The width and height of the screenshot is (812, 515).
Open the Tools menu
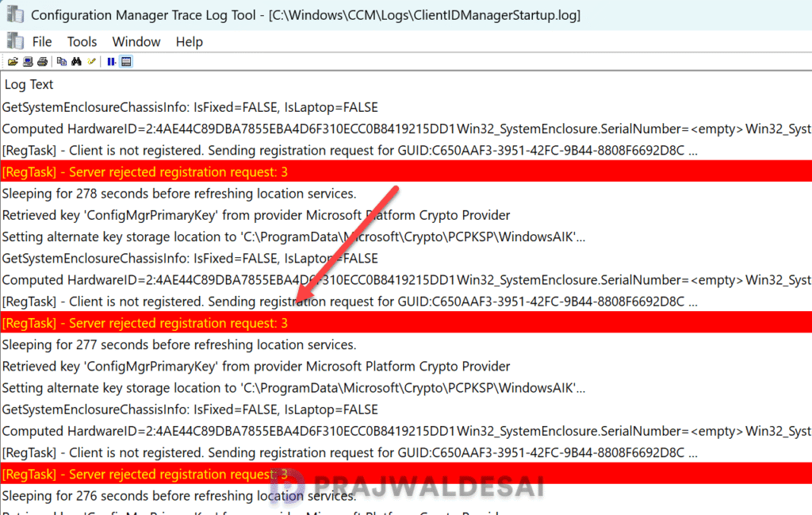pyautogui.click(x=82, y=41)
